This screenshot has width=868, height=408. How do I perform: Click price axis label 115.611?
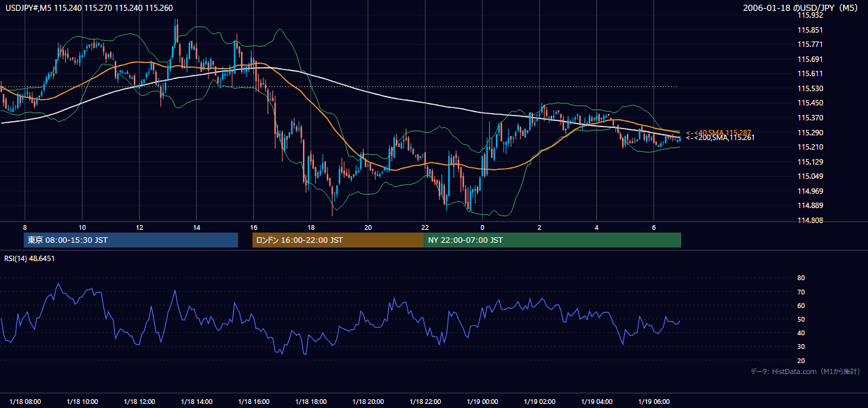click(810, 73)
